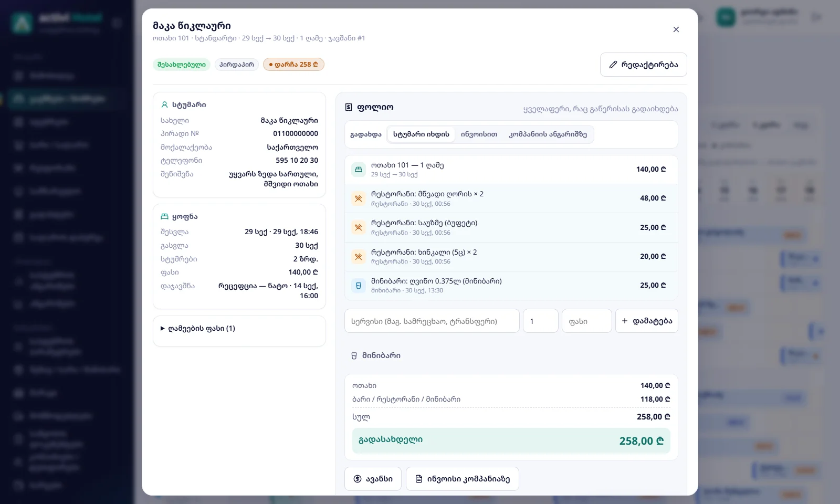This screenshot has height=504, width=840.
Task: Click the ფასი price input field
Action: (x=587, y=321)
